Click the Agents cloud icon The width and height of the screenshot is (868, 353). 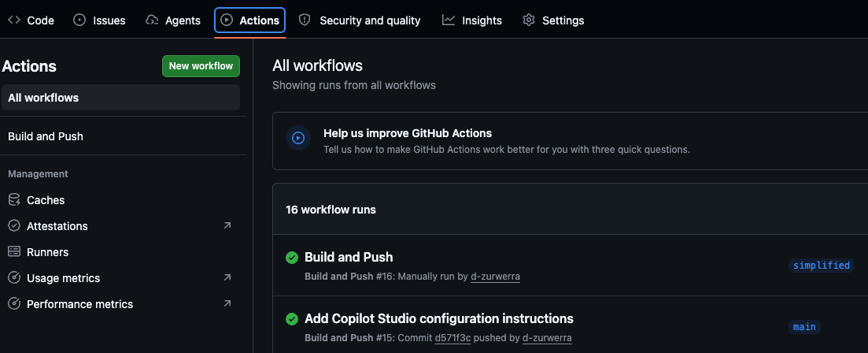[152, 20]
